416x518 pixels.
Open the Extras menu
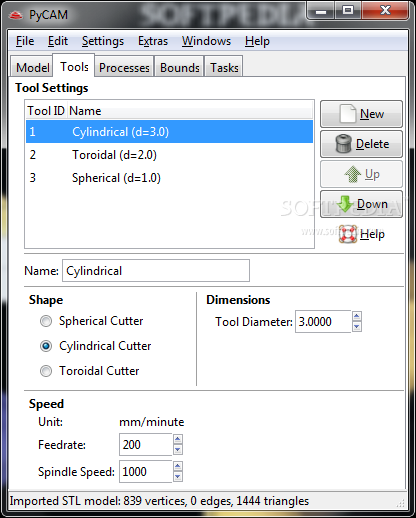(x=153, y=41)
